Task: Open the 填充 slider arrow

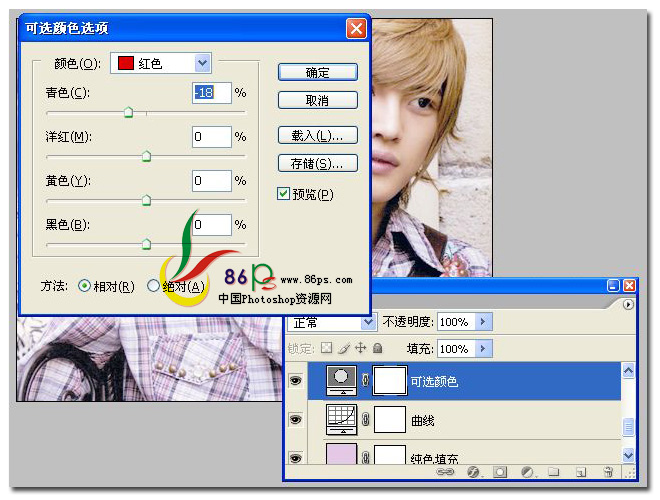Action: [483, 348]
